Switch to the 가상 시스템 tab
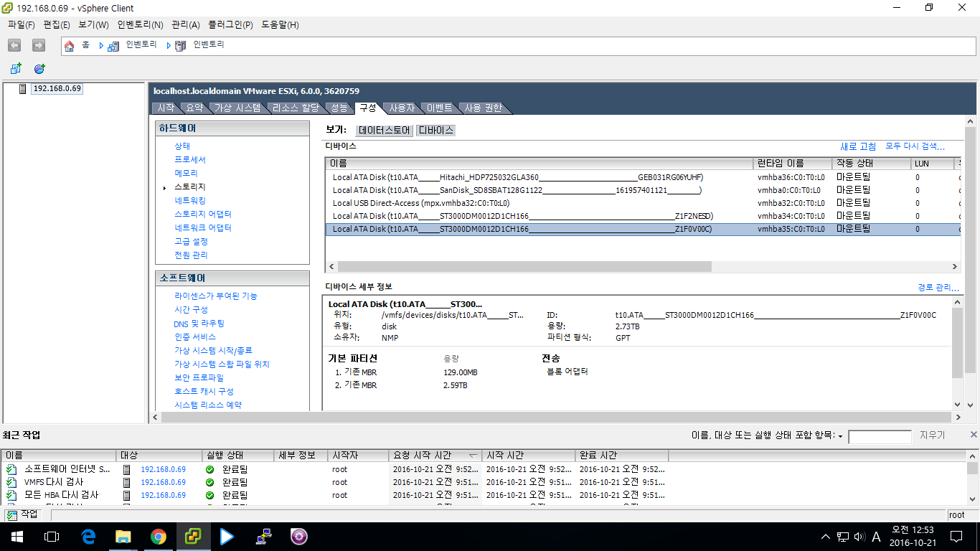The image size is (980, 551). tap(237, 108)
